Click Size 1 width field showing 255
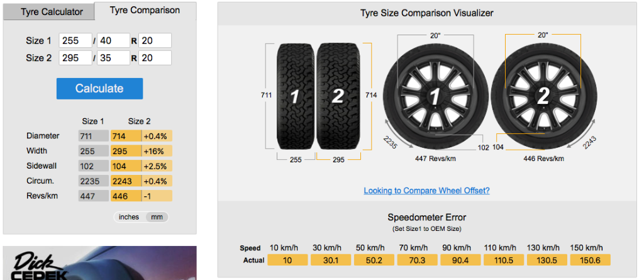Screen dimensions: 644x280 [75, 40]
